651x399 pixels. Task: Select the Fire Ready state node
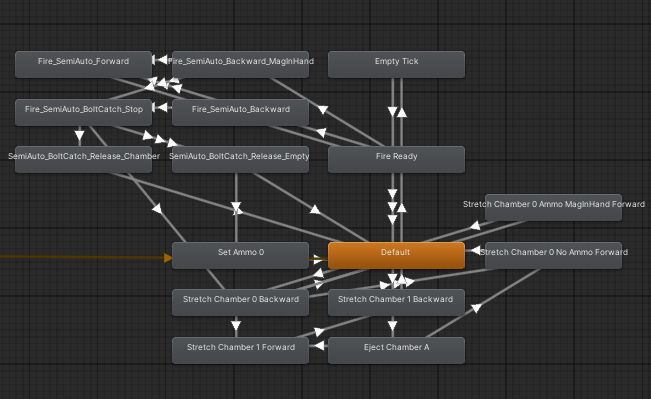click(x=396, y=159)
